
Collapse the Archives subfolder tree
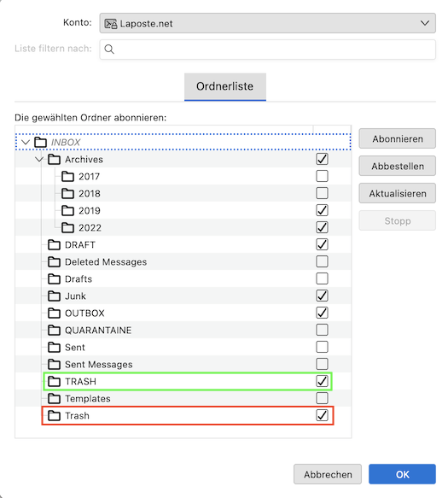39,159
